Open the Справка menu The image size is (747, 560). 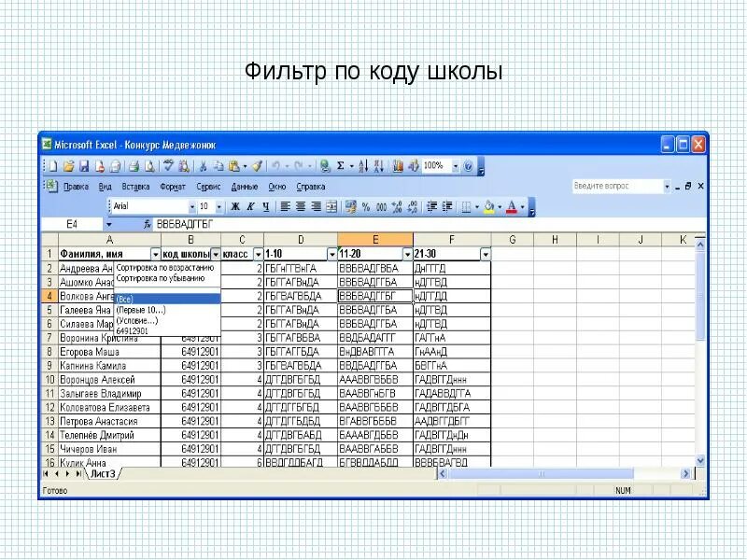311,187
